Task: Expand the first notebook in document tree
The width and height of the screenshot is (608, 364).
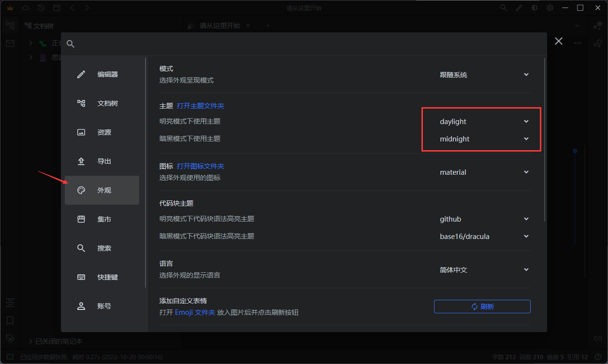Action: coord(31,43)
